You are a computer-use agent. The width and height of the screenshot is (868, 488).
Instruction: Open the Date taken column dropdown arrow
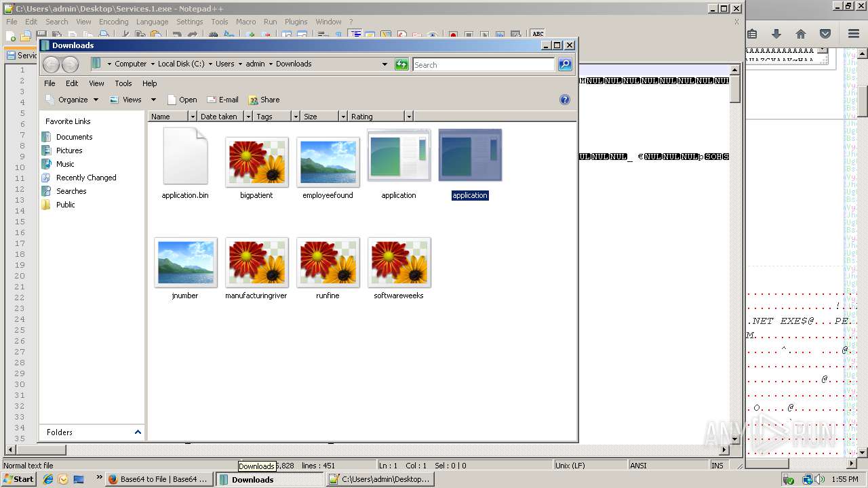click(x=248, y=117)
